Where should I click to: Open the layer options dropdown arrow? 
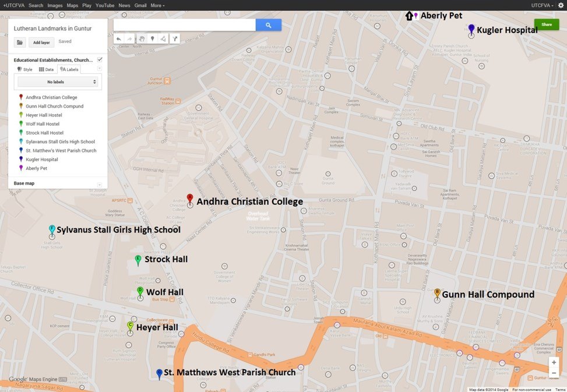click(100, 69)
